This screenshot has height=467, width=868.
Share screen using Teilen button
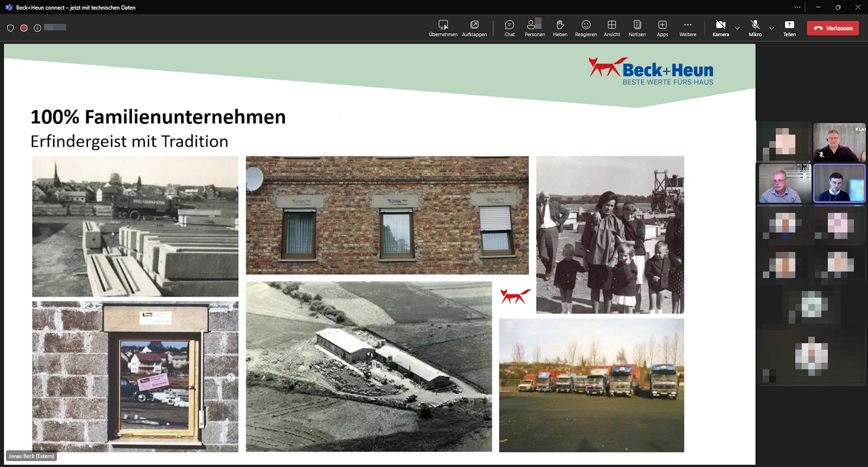point(789,28)
